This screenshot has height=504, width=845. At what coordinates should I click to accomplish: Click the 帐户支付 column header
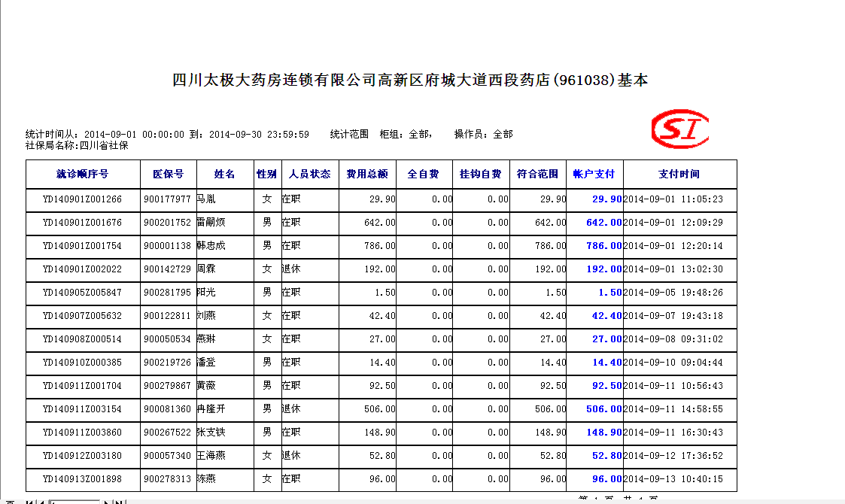coord(594,174)
